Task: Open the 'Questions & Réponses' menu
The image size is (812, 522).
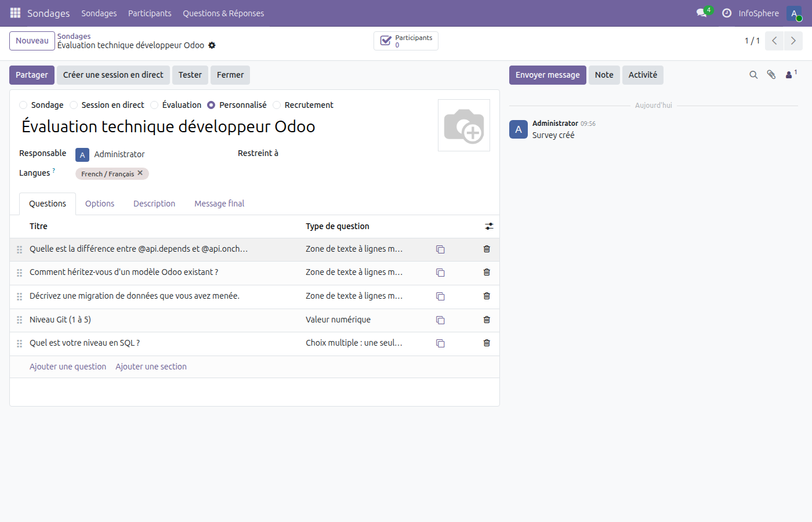Action: coord(223,13)
